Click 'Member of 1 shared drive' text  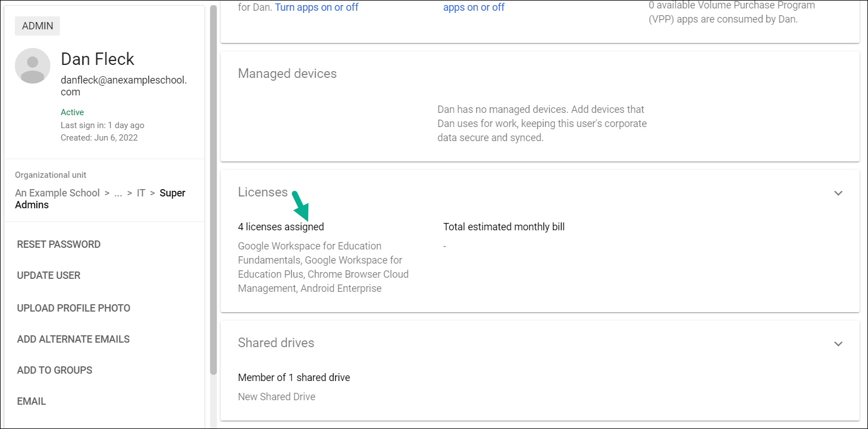294,378
